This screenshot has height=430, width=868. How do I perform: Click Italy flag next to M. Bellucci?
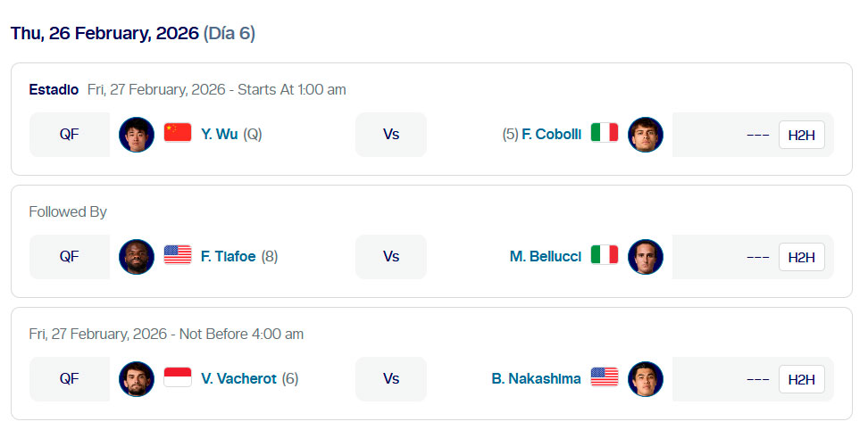pyautogui.click(x=605, y=256)
